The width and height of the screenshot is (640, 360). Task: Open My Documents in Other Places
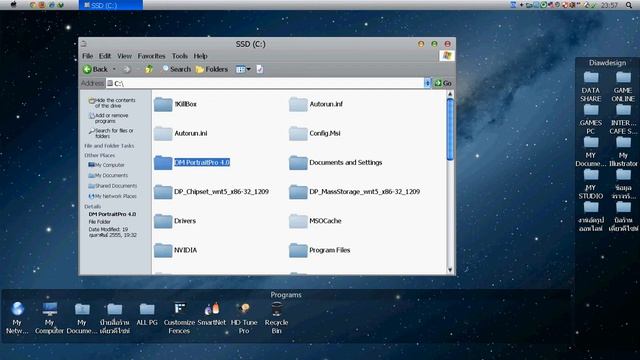click(108, 176)
